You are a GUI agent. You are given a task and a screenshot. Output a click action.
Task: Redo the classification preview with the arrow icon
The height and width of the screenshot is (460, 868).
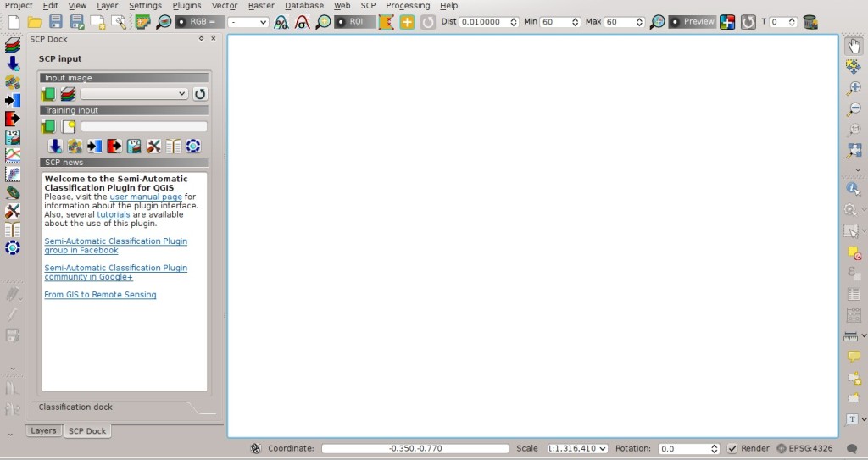748,22
